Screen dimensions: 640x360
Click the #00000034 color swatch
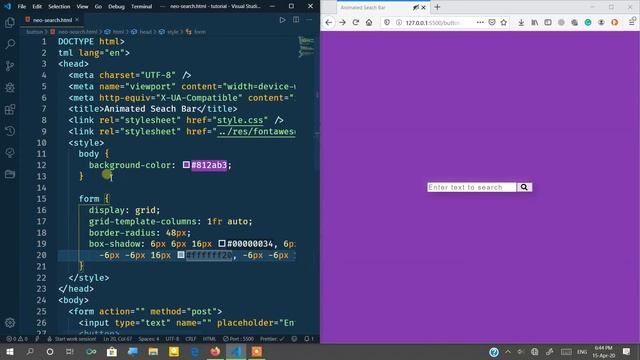pos(222,244)
